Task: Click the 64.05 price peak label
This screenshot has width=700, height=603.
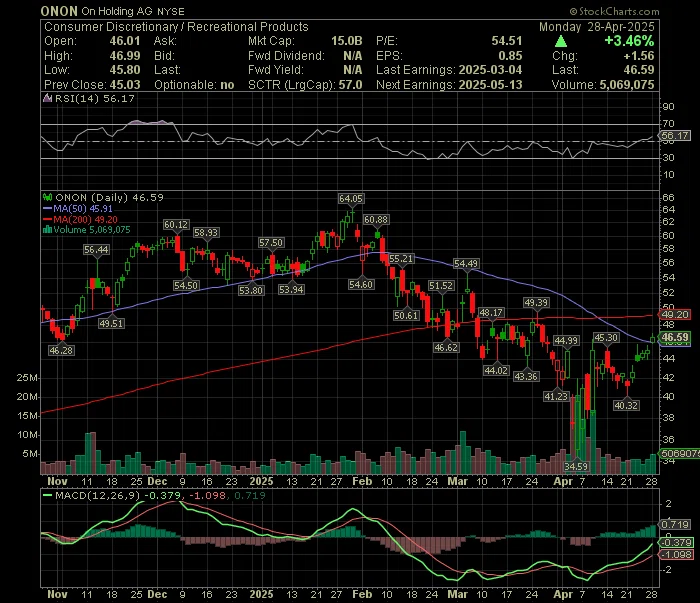Action: [351, 199]
